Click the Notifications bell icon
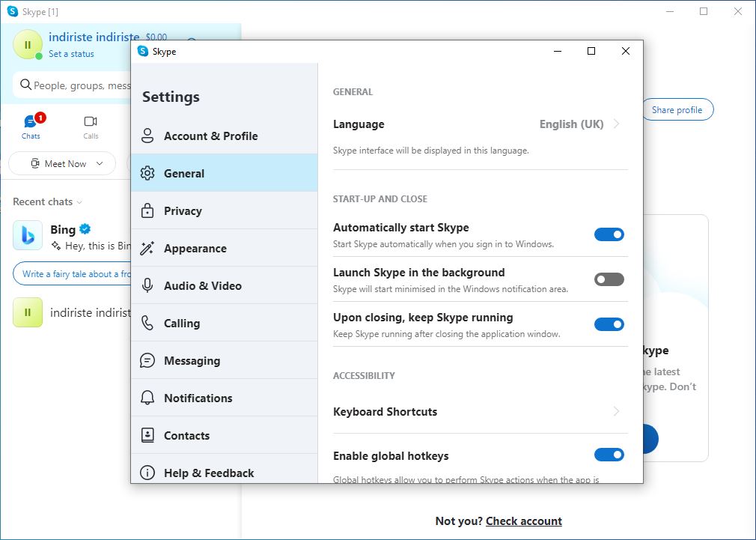This screenshot has height=540, width=756. click(x=147, y=398)
